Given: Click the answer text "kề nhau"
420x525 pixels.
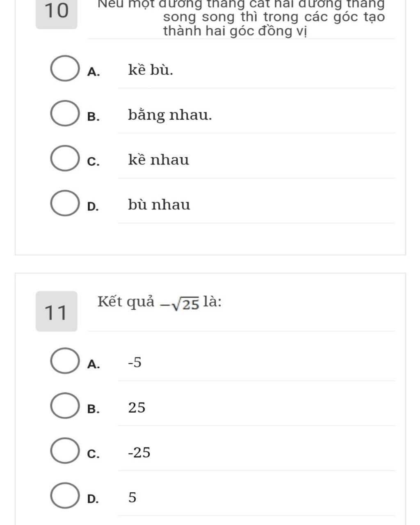Looking at the screenshot, I should (x=158, y=160).
